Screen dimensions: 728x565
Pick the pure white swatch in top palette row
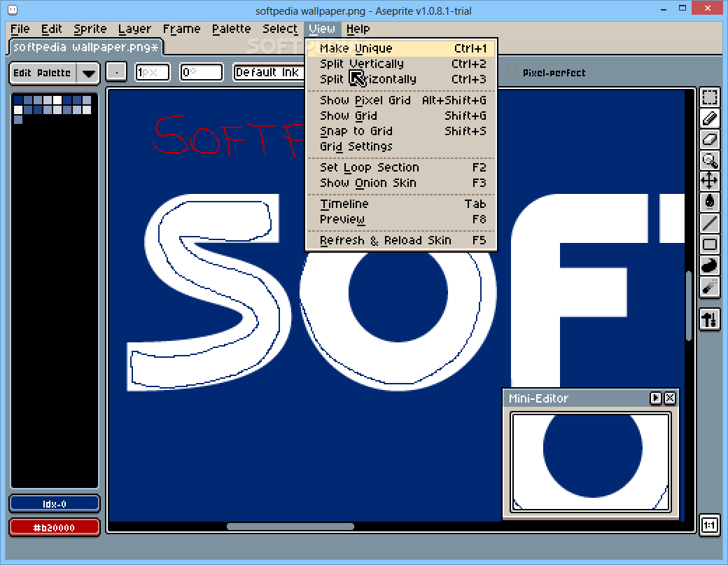click(57, 100)
